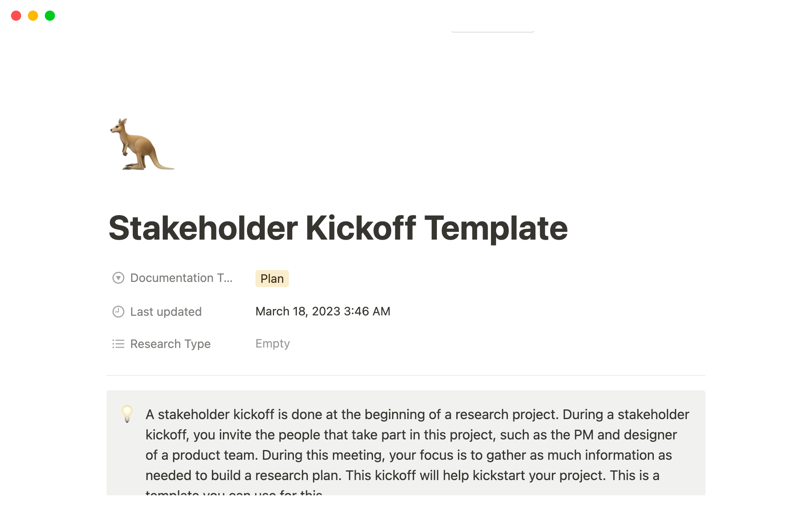Click the callout line starting 'needed to build'

(402, 475)
